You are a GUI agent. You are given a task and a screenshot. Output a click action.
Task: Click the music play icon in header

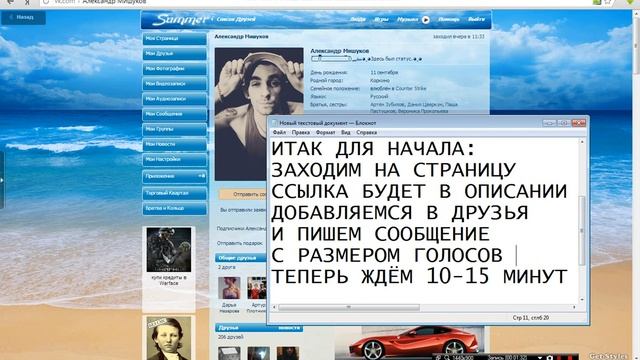(x=426, y=20)
